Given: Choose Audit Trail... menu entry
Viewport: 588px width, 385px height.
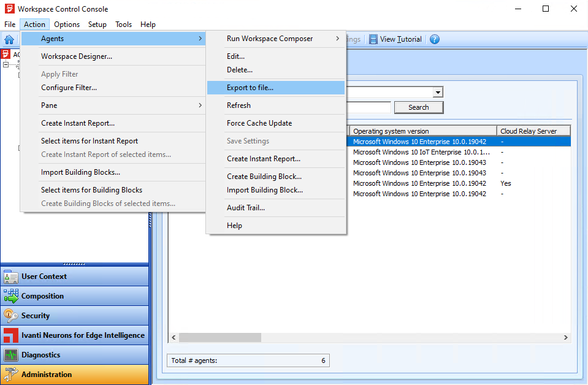Looking at the screenshot, I should (x=276, y=208).
